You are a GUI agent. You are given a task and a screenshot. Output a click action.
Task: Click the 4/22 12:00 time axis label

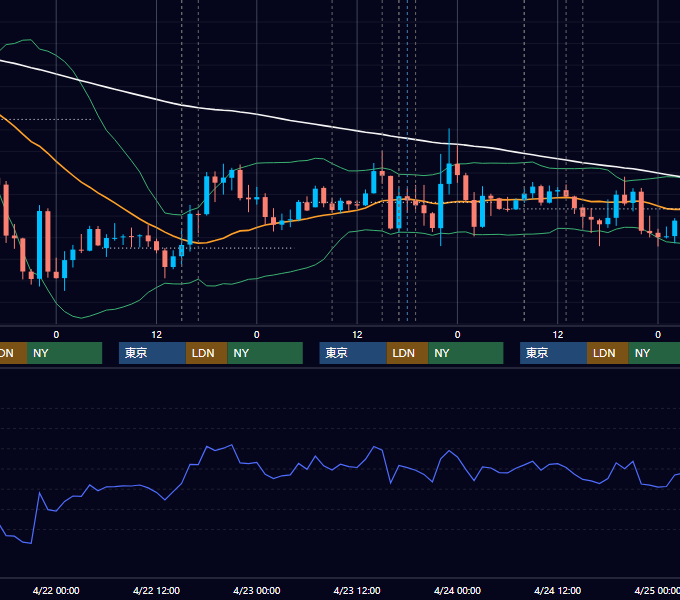point(156,590)
